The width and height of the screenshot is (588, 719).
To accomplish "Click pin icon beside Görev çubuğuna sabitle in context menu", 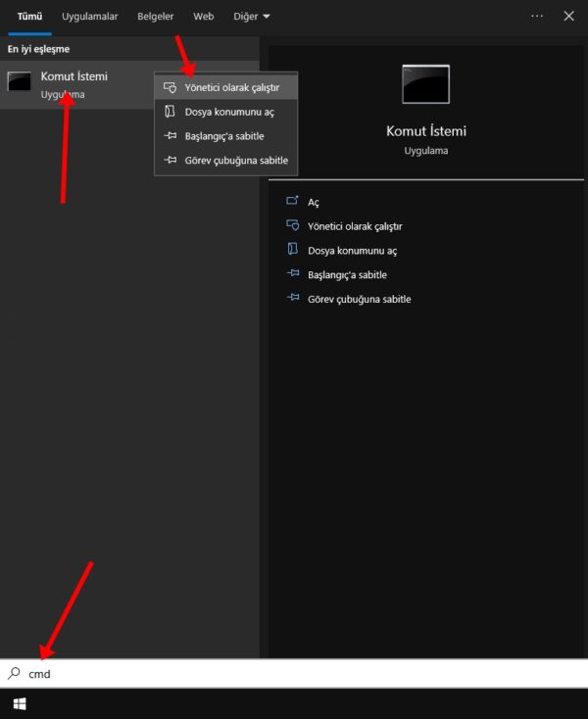I will [170, 161].
